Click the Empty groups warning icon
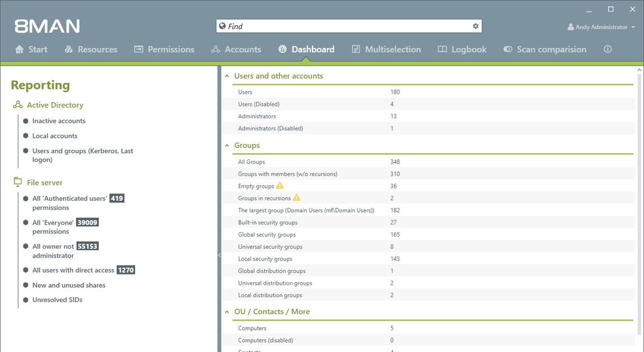 pos(280,186)
